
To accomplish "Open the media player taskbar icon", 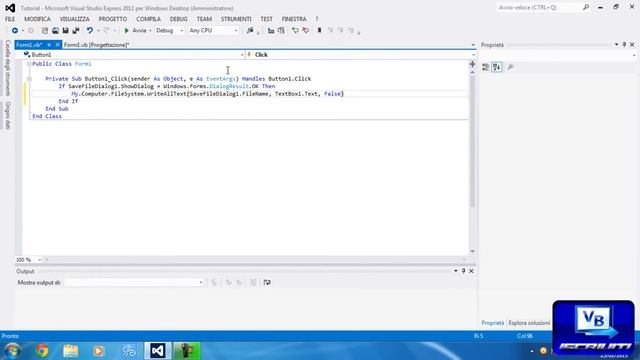I will [98, 351].
